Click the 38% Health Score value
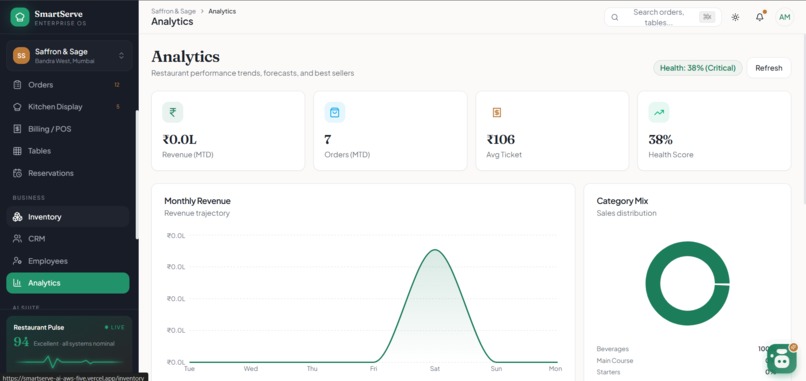Image resolution: width=806 pixels, height=381 pixels. (x=661, y=140)
